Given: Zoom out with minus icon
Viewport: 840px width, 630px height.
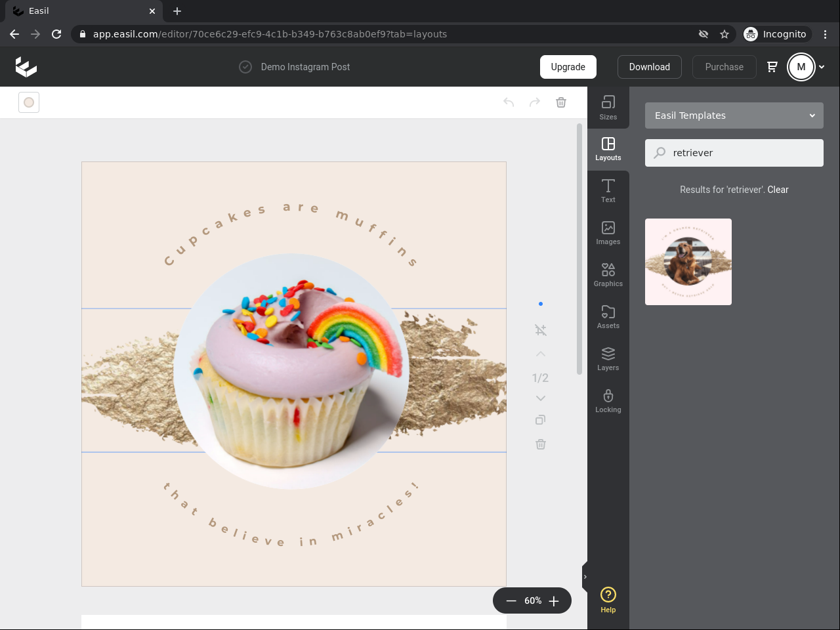Looking at the screenshot, I should [x=511, y=601].
